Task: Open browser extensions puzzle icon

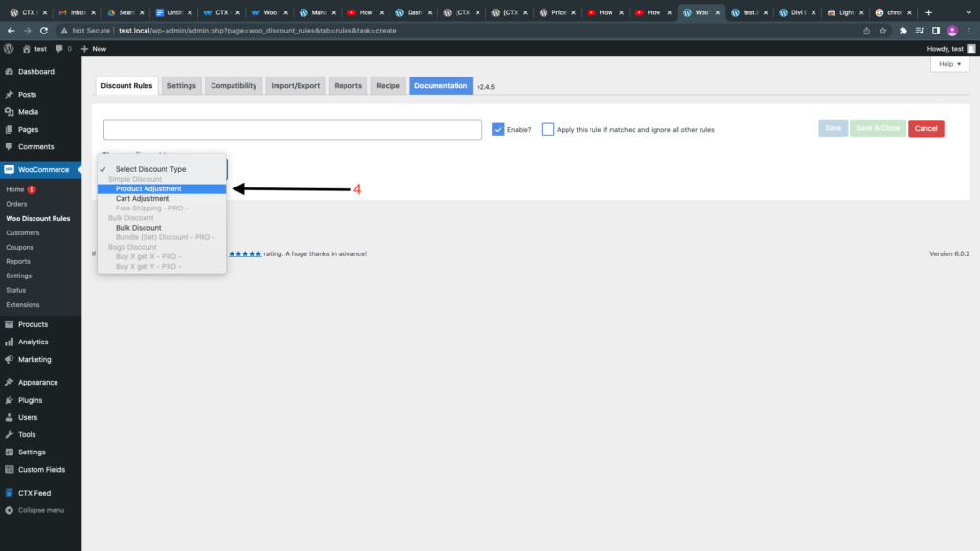Action: [903, 30]
